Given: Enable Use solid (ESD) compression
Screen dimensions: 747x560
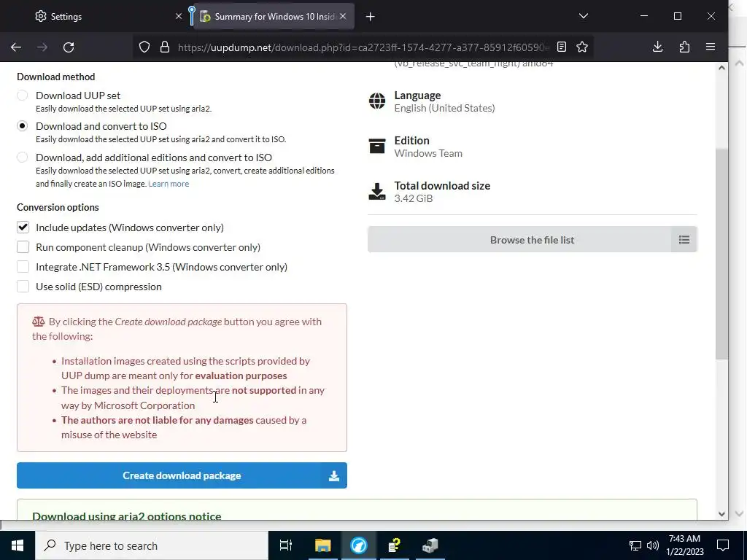Looking at the screenshot, I should (x=23, y=286).
